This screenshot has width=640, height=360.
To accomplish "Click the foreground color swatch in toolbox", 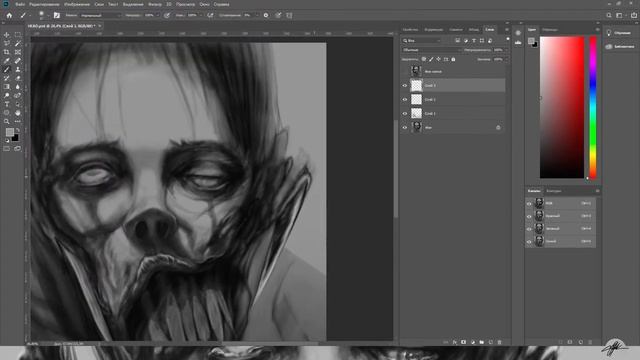I will (9, 132).
